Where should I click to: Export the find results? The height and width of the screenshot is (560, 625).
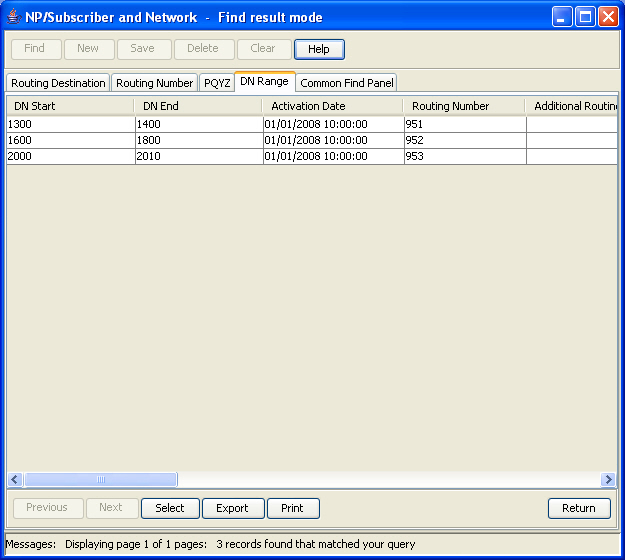[232, 508]
